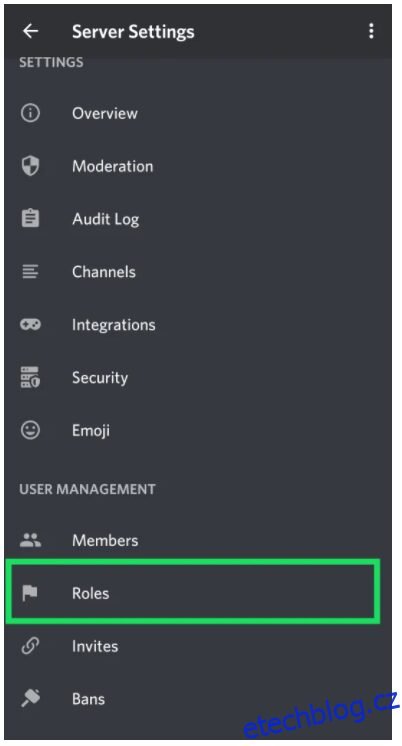Click the Members people icon
The image size is (402, 746).
coord(30,540)
